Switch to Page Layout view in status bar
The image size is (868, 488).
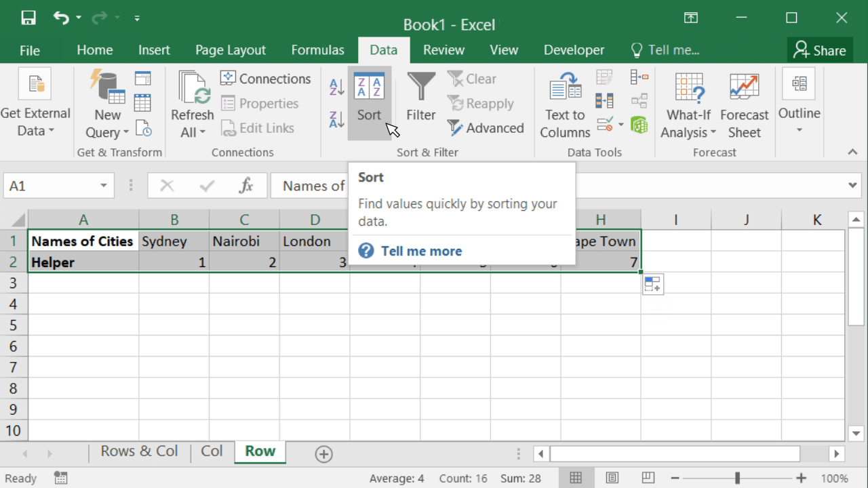[x=612, y=478]
